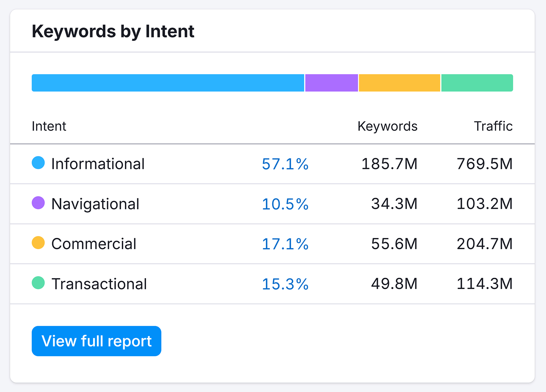Select the purple Navigational bar segment
This screenshot has height=392, width=546.
coord(331,82)
